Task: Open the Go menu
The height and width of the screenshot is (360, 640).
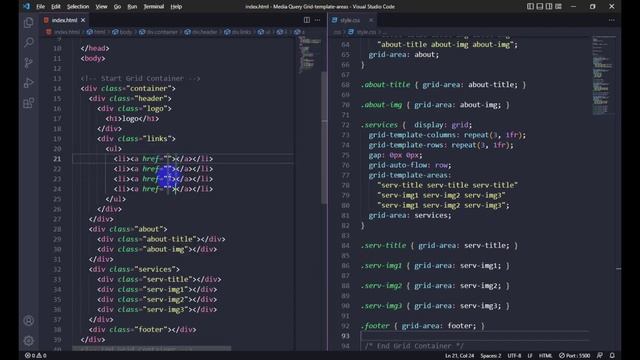Action: pos(117,7)
